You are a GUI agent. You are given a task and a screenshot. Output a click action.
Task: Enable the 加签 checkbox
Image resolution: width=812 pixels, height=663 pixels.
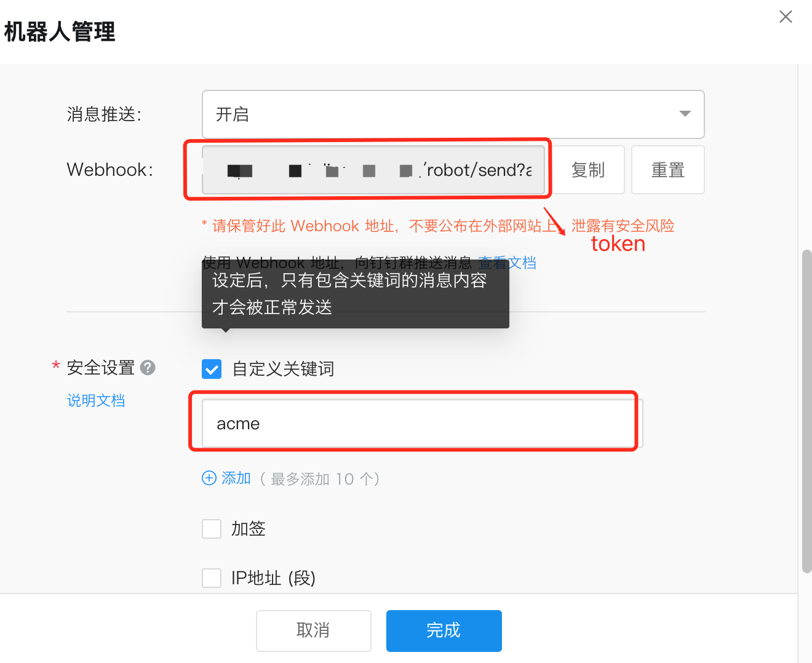212,528
